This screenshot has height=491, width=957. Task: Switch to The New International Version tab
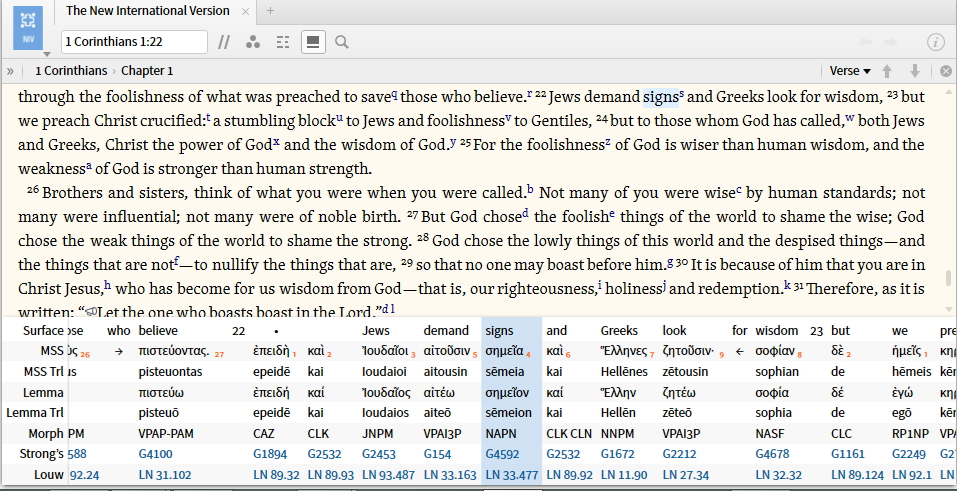point(148,11)
